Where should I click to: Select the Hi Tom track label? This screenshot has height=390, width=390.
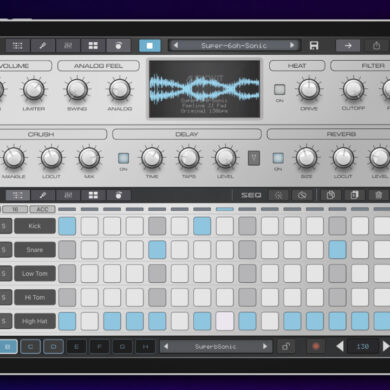[35, 297]
